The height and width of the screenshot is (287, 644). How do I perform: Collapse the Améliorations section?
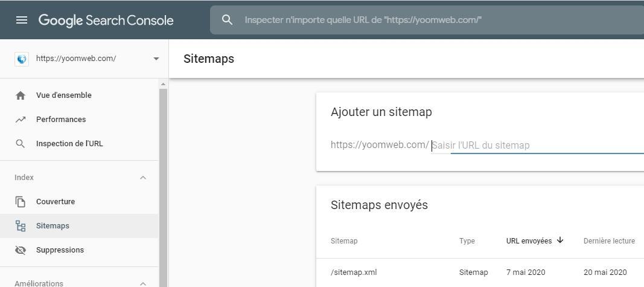[x=143, y=283]
